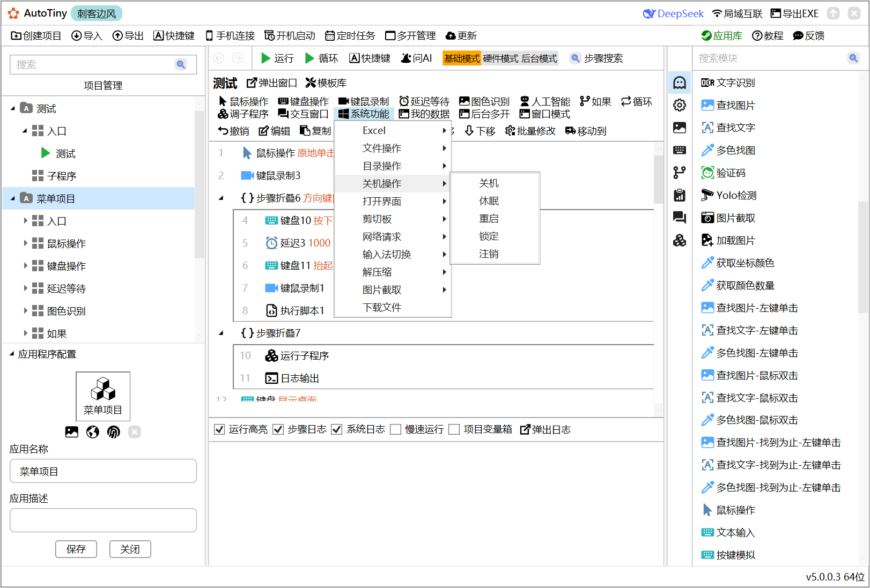Click the search icon in module search box

853,58
